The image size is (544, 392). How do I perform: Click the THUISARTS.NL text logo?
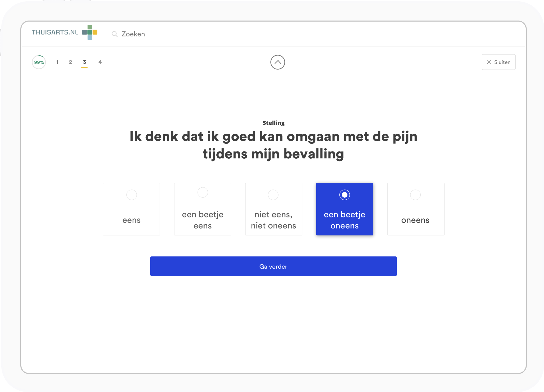pos(55,32)
